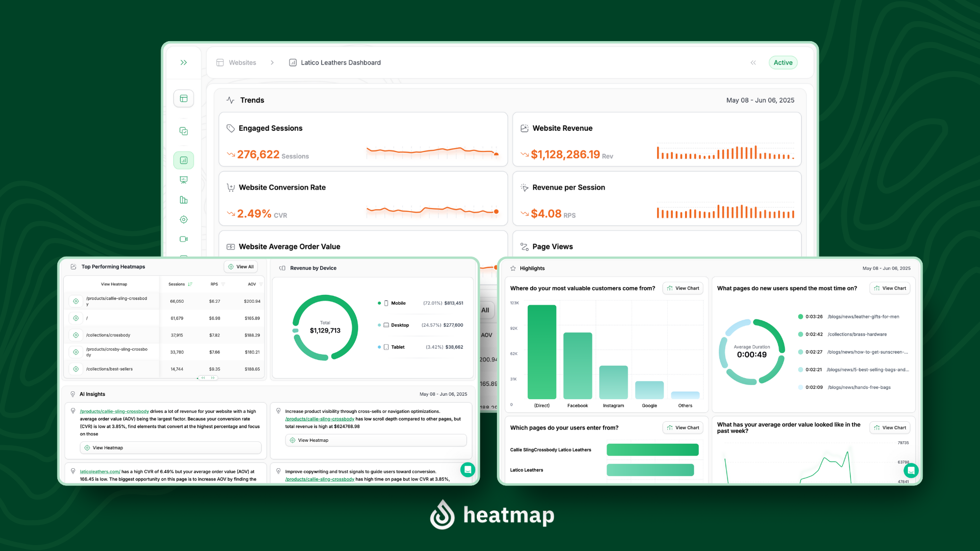Open the selected dashboard chart sidebar icon
The image size is (980, 551).
[x=183, y=160]
